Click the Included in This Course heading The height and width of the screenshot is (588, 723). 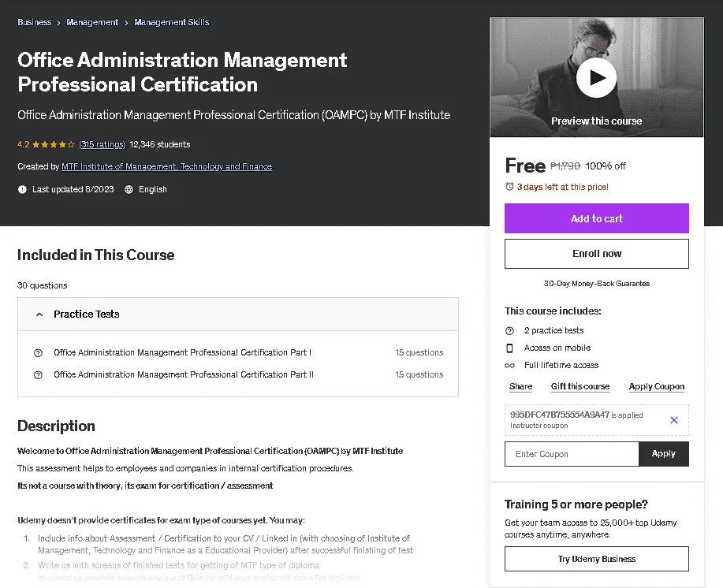point(96,255)
